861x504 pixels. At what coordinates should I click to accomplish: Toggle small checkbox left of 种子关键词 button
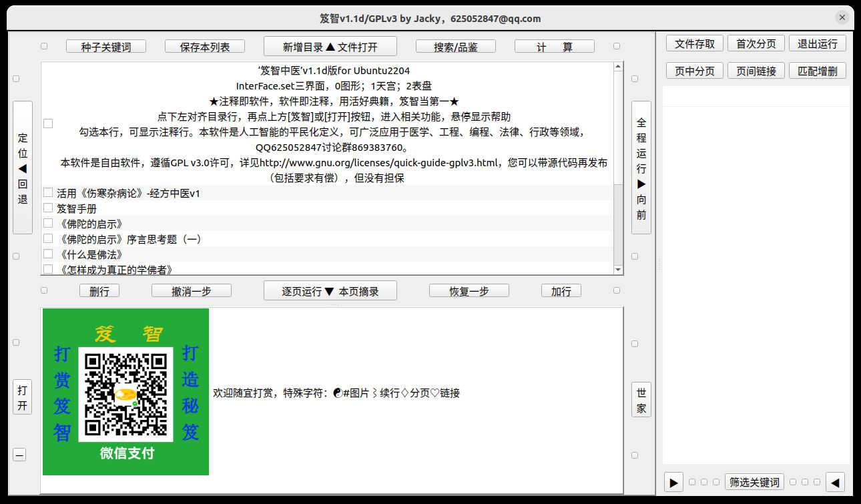44,46
